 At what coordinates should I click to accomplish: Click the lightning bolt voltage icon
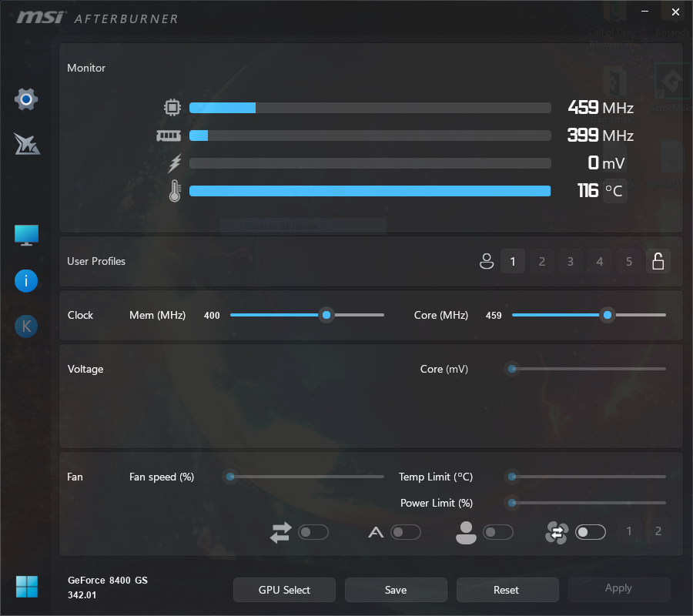pos(175,163)
